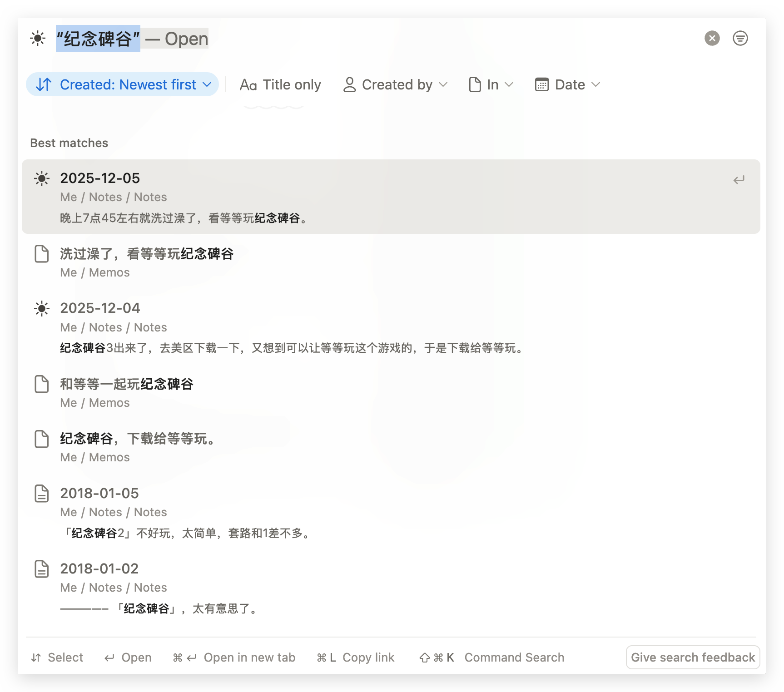
Task: Expand the In page filter dropdown
Action: tap(491, 85)
